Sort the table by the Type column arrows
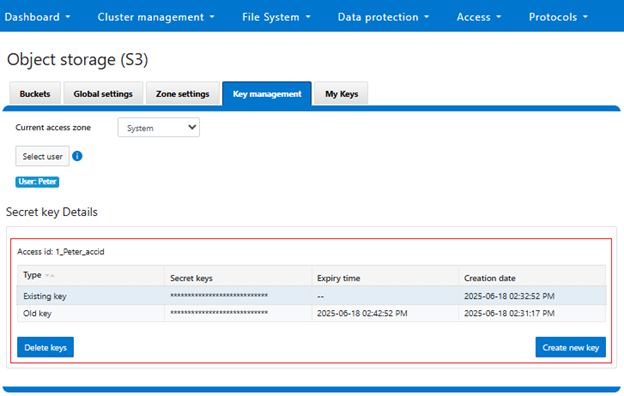624x396 pixels. click(50, 275)
